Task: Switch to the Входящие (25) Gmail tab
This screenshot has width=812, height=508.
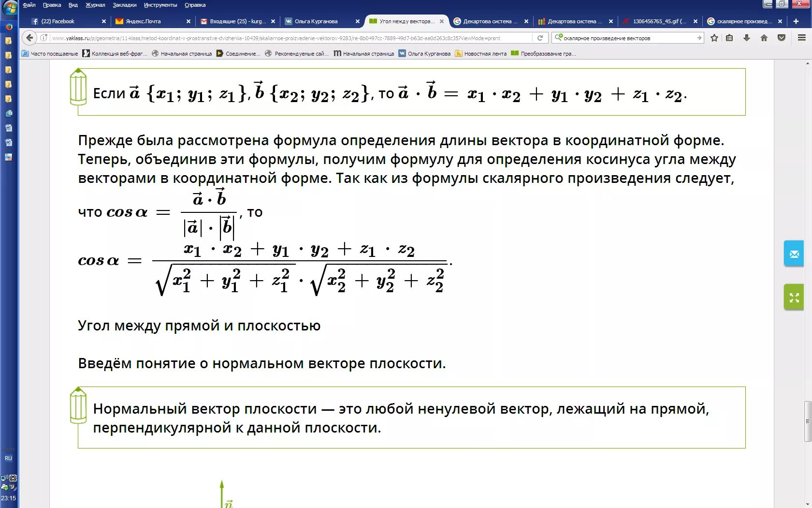Action: tap(237, 21)
